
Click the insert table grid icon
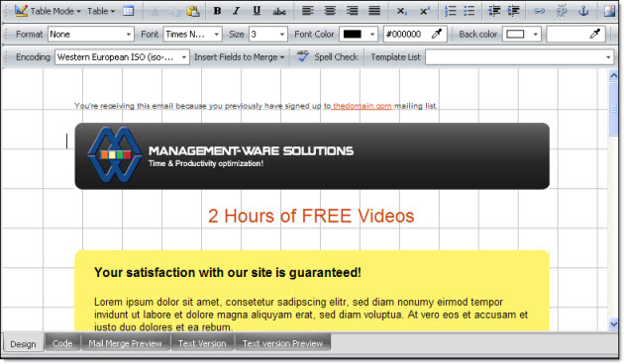(x=128, y=11)
